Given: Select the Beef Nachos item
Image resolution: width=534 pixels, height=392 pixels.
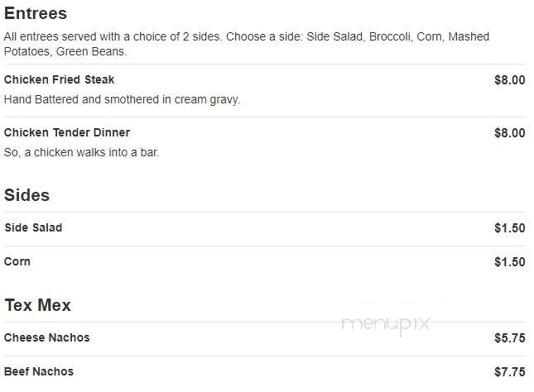Looking at the screenshot, I should (x=39, y=371).
